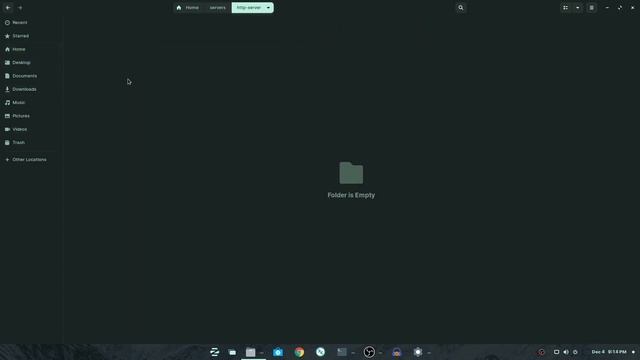Viewport: 640px width, 360px height.
Task: Open the power tray icon
Action: 575,352
